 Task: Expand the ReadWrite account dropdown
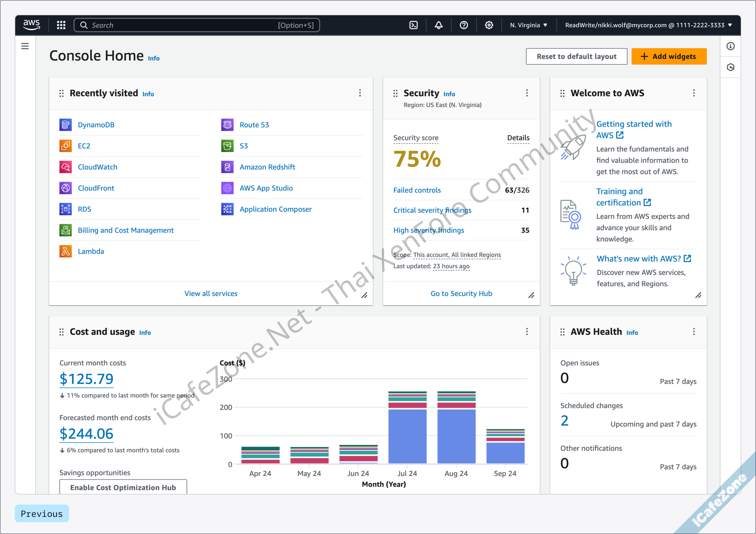click(648, 25)
